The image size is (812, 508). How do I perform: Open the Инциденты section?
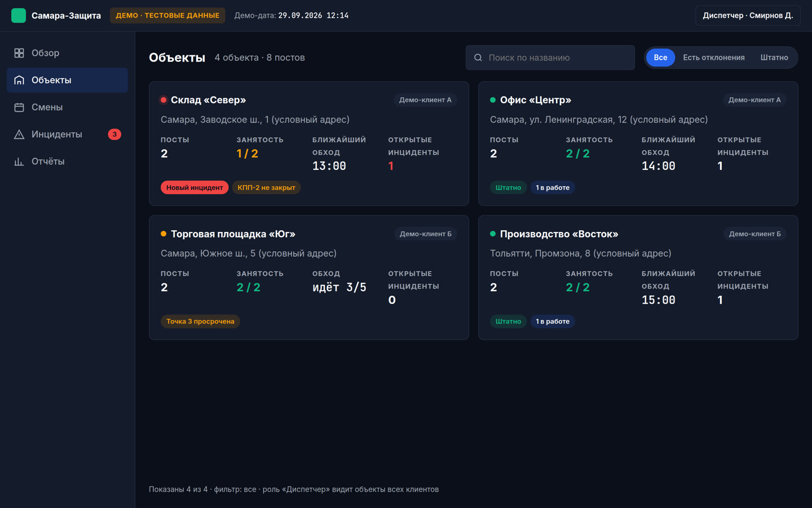tap(67, 134)
